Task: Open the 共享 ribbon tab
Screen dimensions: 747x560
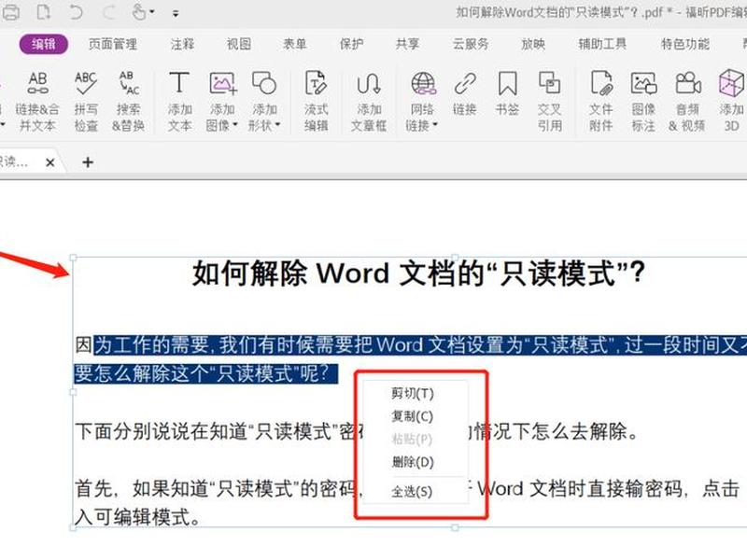Action: (x=407, y=44)
